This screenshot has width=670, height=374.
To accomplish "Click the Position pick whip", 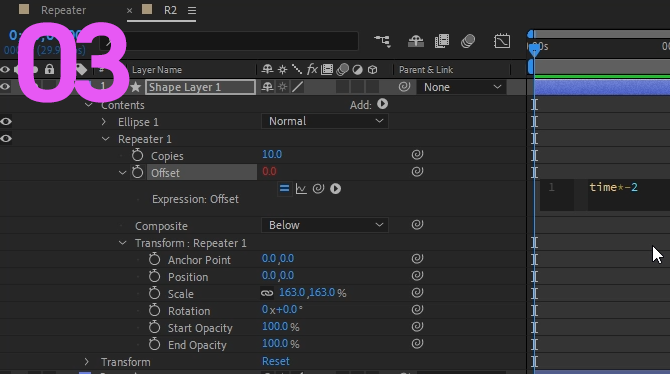I will pos(417,276).
